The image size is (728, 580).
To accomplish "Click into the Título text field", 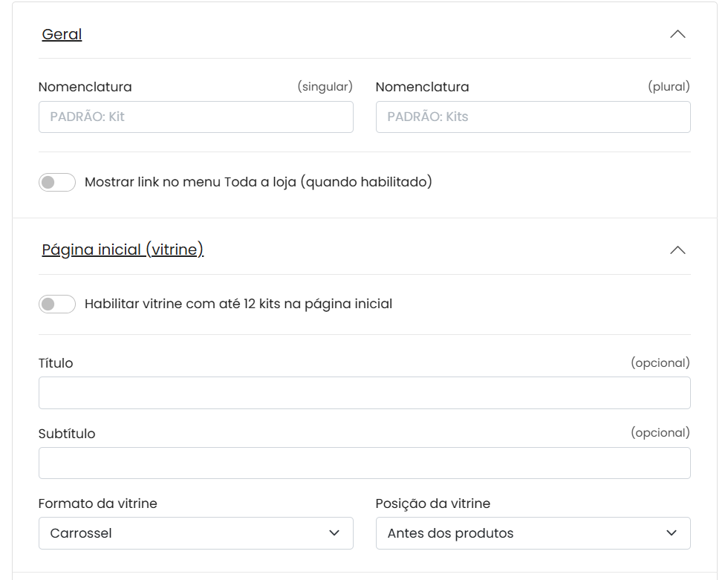I will pyautogui.click(x=364, y=393).
